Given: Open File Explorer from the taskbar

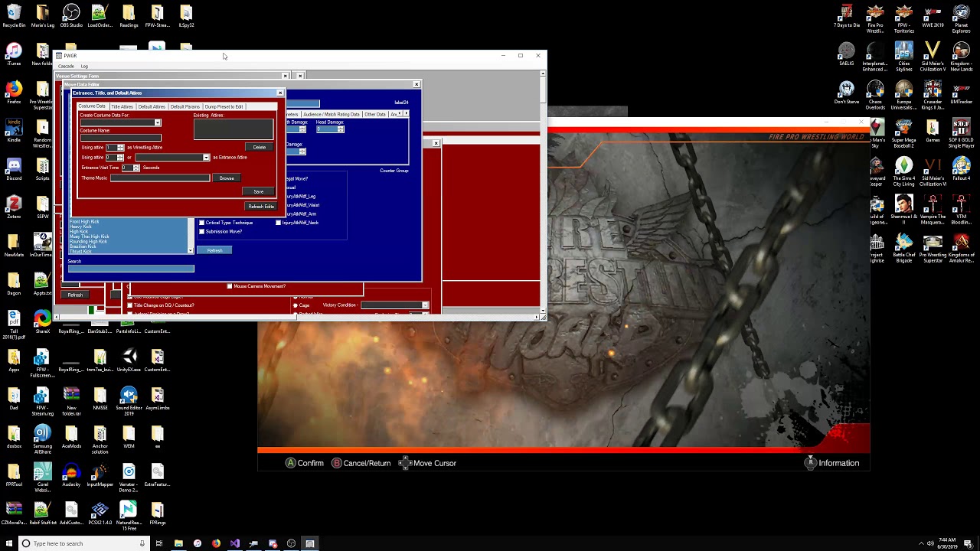Looking at the screenshot, I should click(178, 543).
